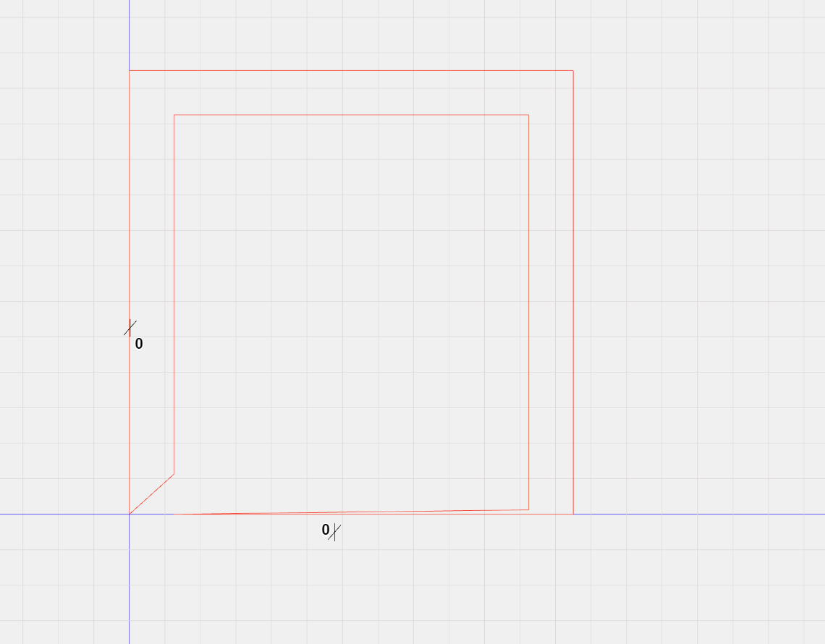
Task: Select the top-left corner of outer rectangle
Action: click(130, 70)
